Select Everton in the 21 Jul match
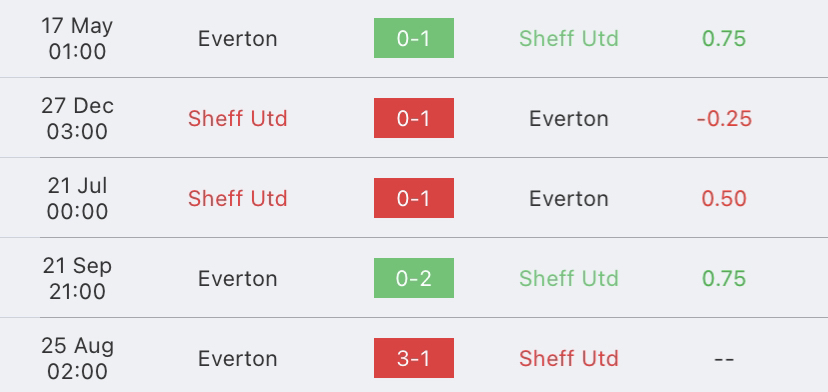The width and height of the screenshot is (828, 392). pyautogui.click(x=569, y=199)
